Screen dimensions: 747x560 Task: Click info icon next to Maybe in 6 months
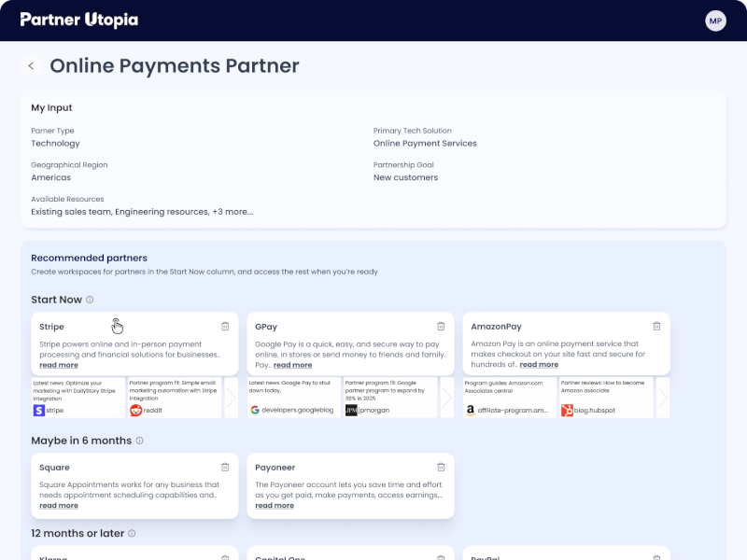(x=140, y=441)
